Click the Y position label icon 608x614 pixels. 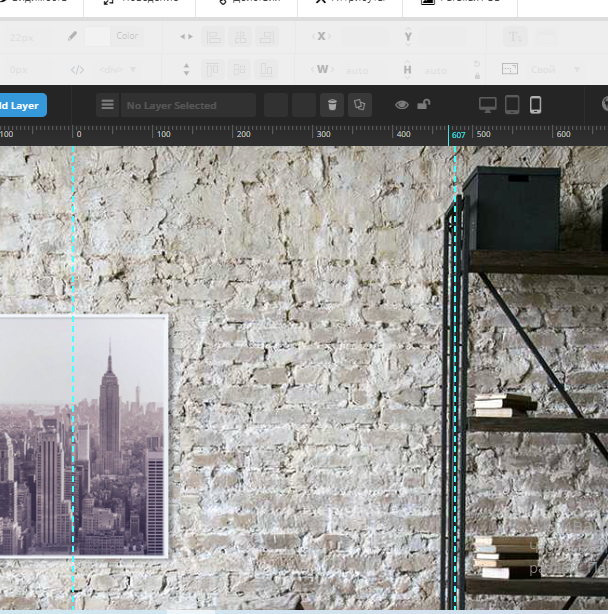click(x=408, y=37)
